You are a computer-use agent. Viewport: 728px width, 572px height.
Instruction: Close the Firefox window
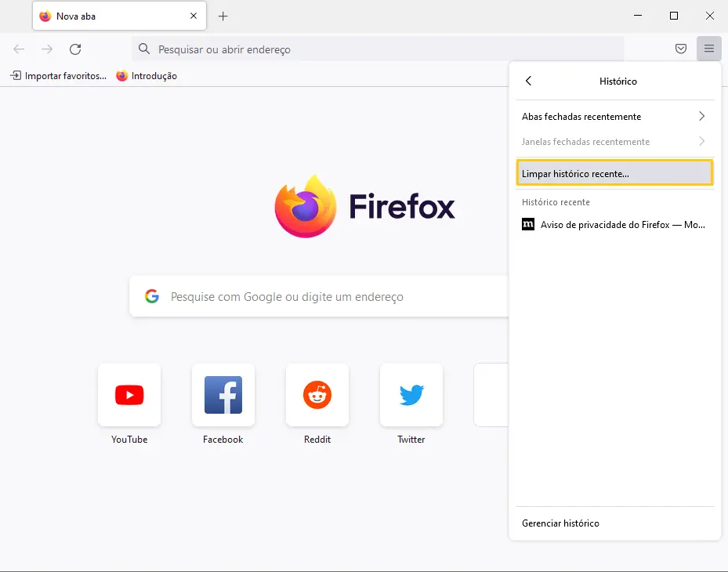pos(709,16)
